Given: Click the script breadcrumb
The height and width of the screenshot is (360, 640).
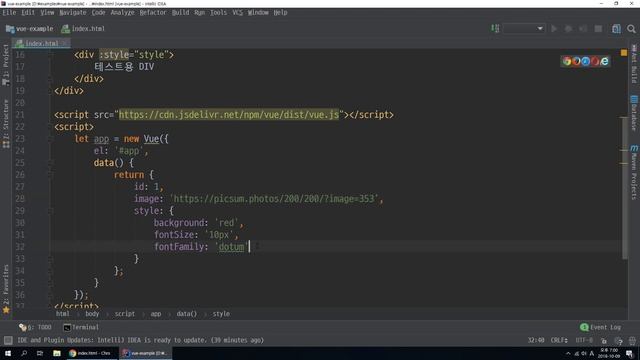Looking at the screenshot, I should click(x=124, y=314).
